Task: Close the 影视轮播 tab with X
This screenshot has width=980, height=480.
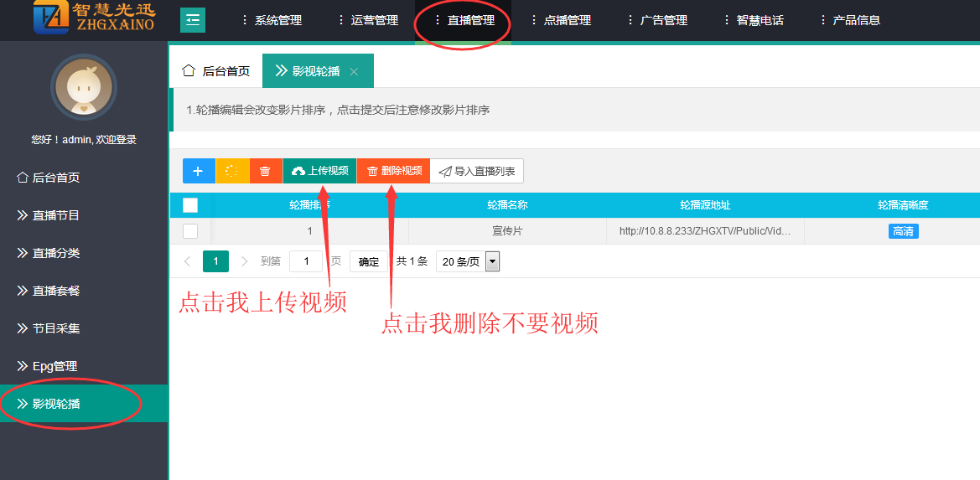Action: (x=354, y=72)
